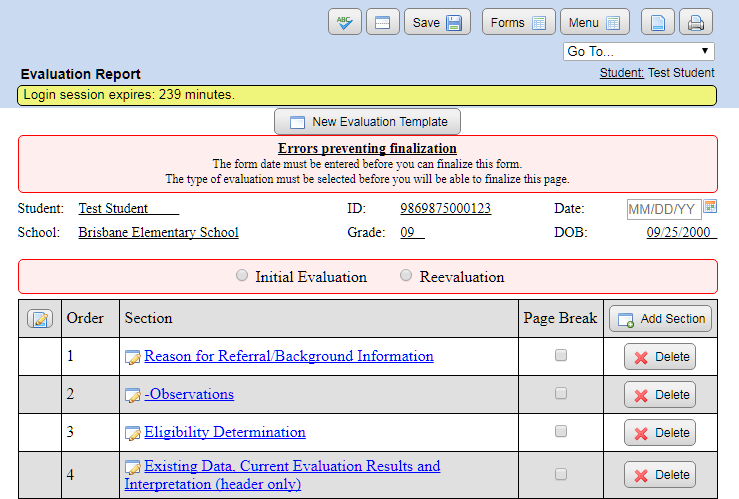Click into the Date input field
This screenshot has height=499, width=739.
(662, 209)
